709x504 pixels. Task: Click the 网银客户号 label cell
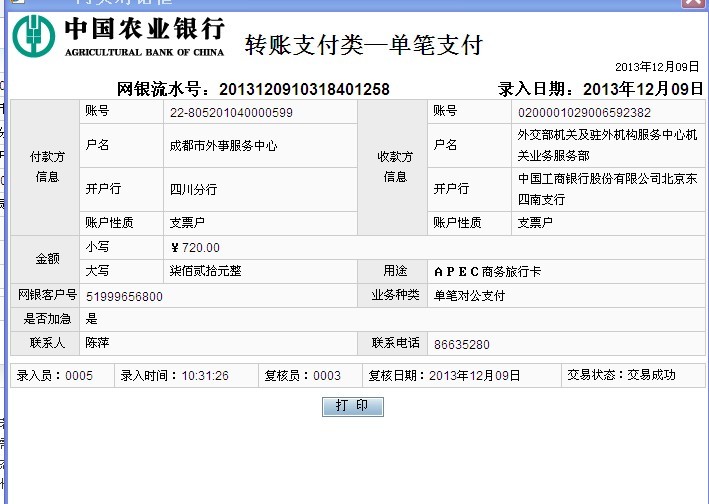pos(47,295)
